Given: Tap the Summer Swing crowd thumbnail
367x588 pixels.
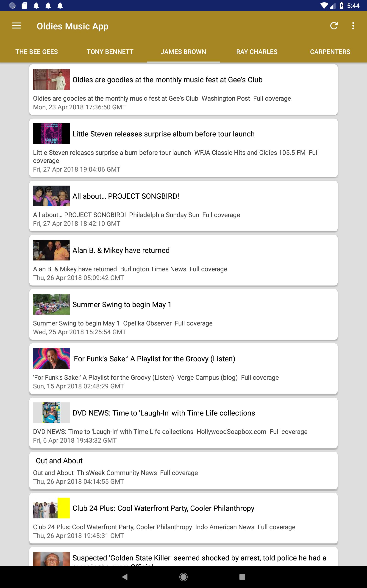Looking at the screenshot, I should point(51,304).
